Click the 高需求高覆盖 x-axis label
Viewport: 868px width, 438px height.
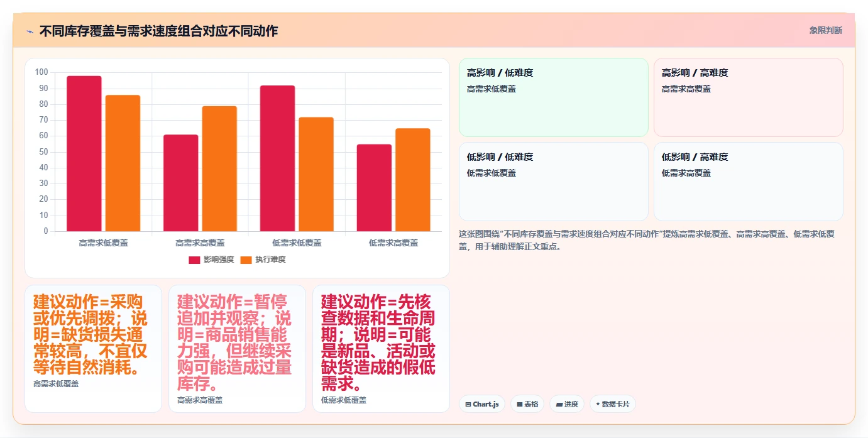point(200,243)
